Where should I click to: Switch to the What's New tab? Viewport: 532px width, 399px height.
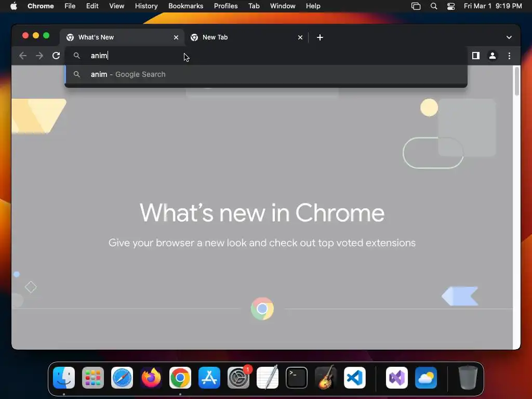[122, 37]
